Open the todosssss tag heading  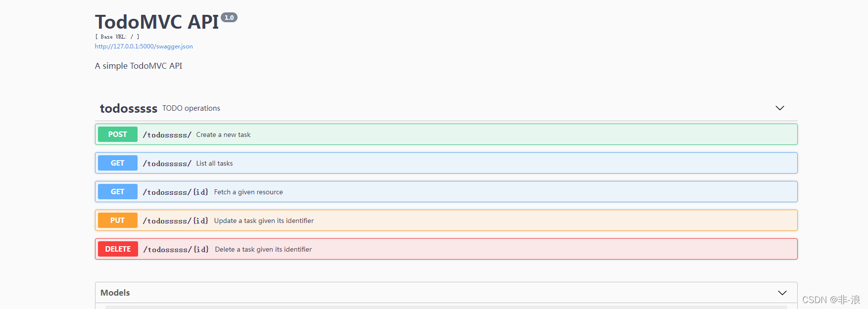pyautogui.click(x=129, y=108)
